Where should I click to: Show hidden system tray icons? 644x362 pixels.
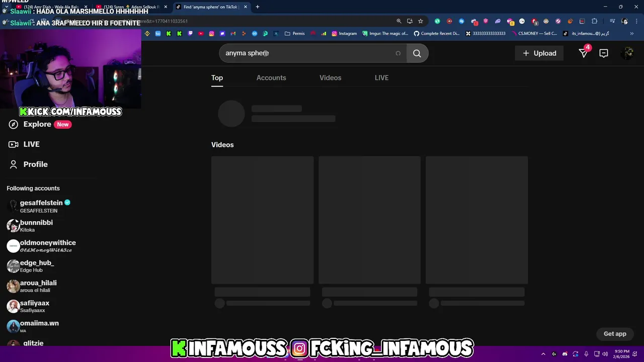(x=543, y=354)
